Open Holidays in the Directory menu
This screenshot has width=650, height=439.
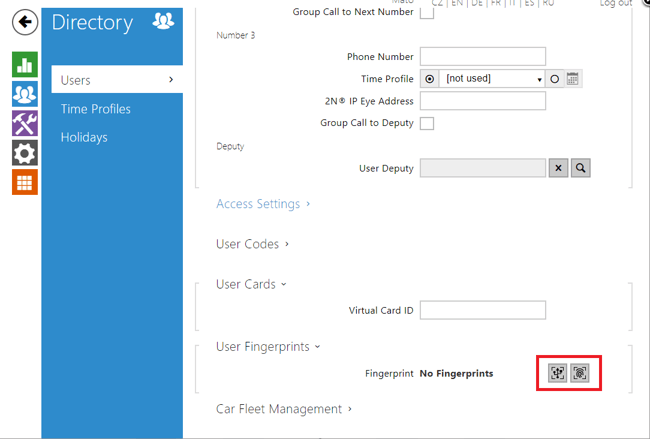[x=84, y=137]
